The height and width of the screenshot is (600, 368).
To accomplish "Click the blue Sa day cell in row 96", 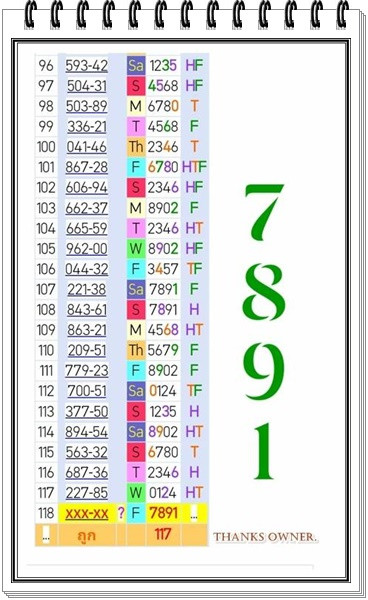I will pyautogui.click(x=136, y=65).
